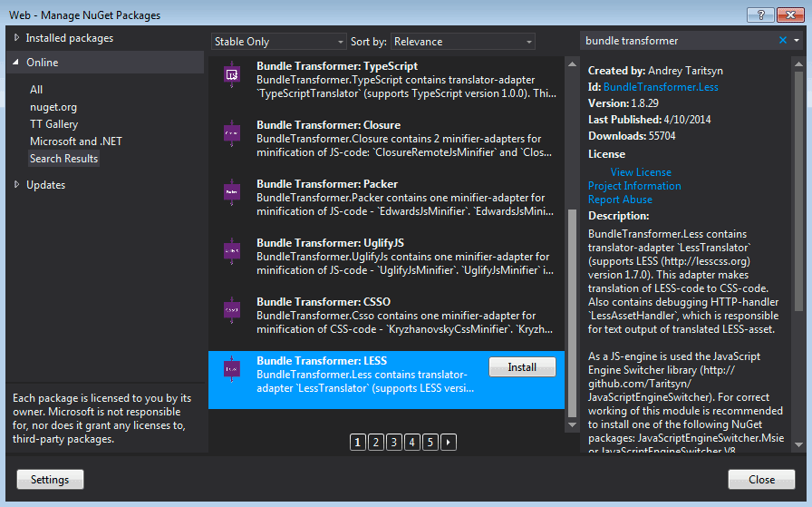Open the BundleTransformer.Less Id link
Viewport: 812px width, 507px height.
pos(661,87)
